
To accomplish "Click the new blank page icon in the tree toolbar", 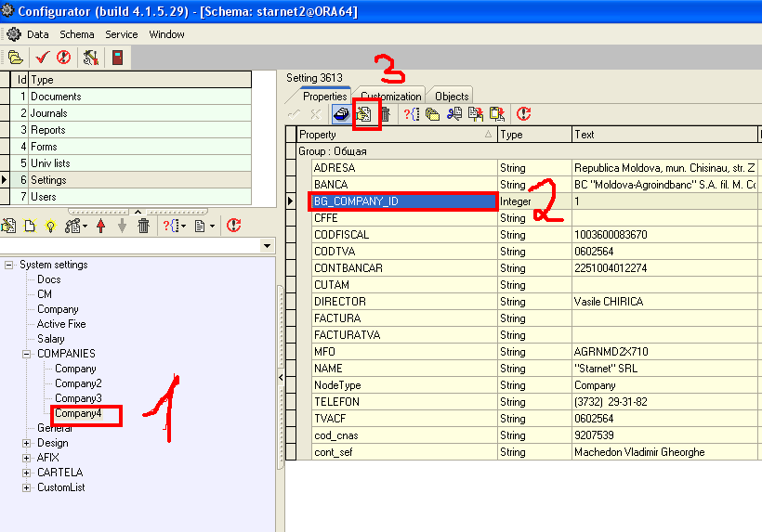I will (30, 226).
